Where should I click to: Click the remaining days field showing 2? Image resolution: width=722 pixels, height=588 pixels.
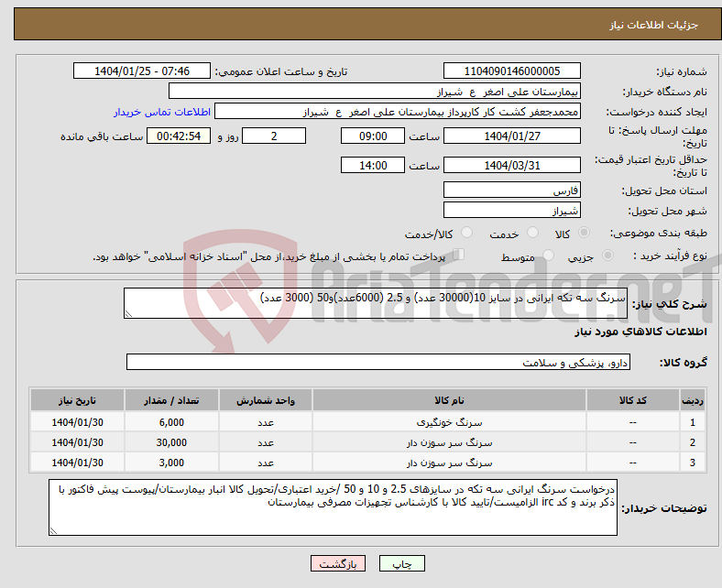click(274, 136)
